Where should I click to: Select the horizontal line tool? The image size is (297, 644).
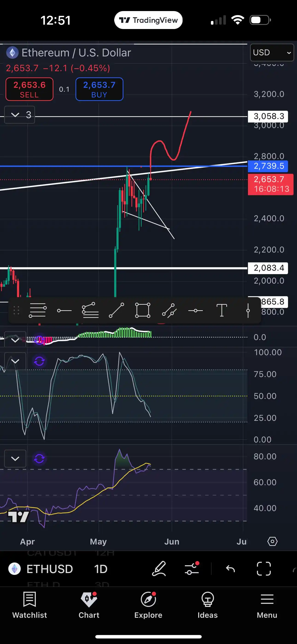pos(195,310)
